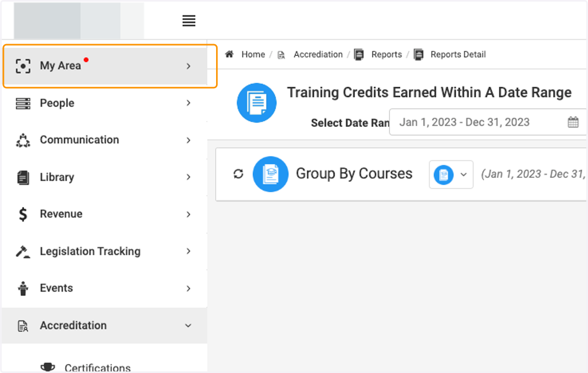Click the logo placeholder at top left
Image resolution: width=588 pixels, height=373 pixels.
click(x=78, y=21)
